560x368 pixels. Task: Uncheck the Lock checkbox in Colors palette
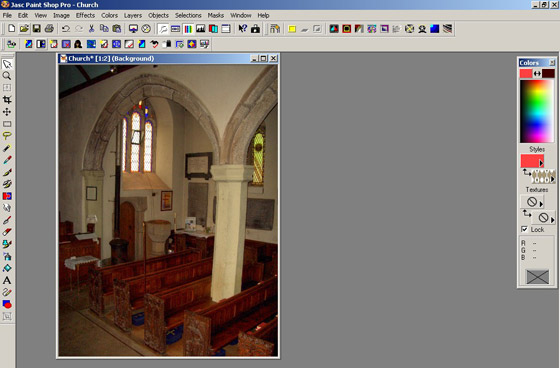pyautogui.click(x=524, y=229)
